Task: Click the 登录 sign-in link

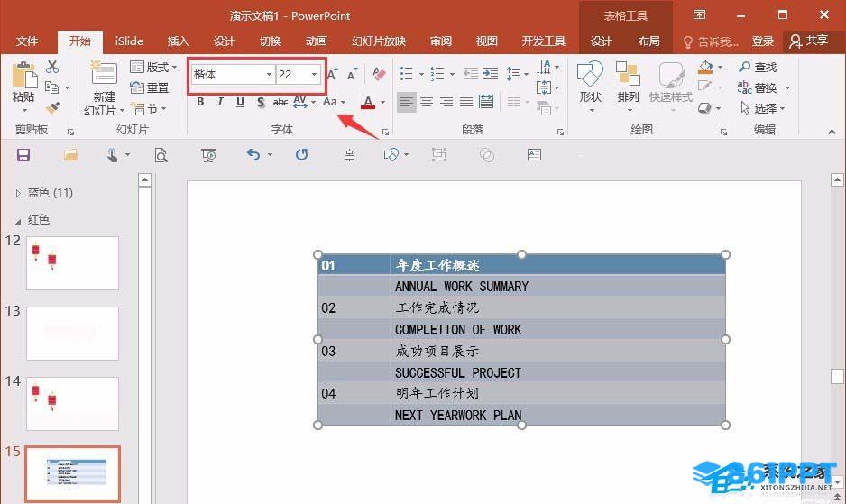Action: tap(762, 41)
